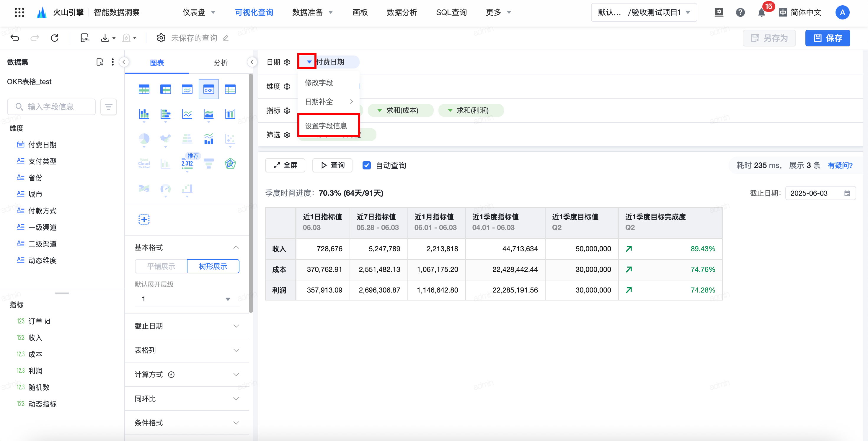Open the user avatar A
The height and width of the screenshot is (441, 868).
(842, 12)
